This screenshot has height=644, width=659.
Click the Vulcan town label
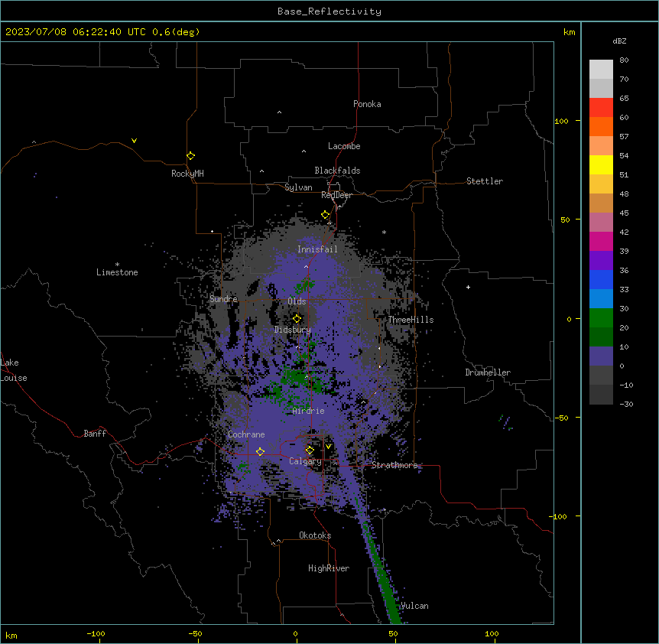(x=414, y=606)
